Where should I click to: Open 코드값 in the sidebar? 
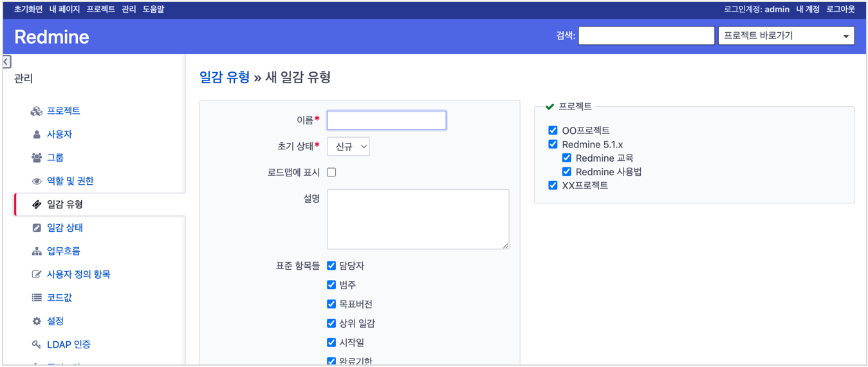[59, 297]
